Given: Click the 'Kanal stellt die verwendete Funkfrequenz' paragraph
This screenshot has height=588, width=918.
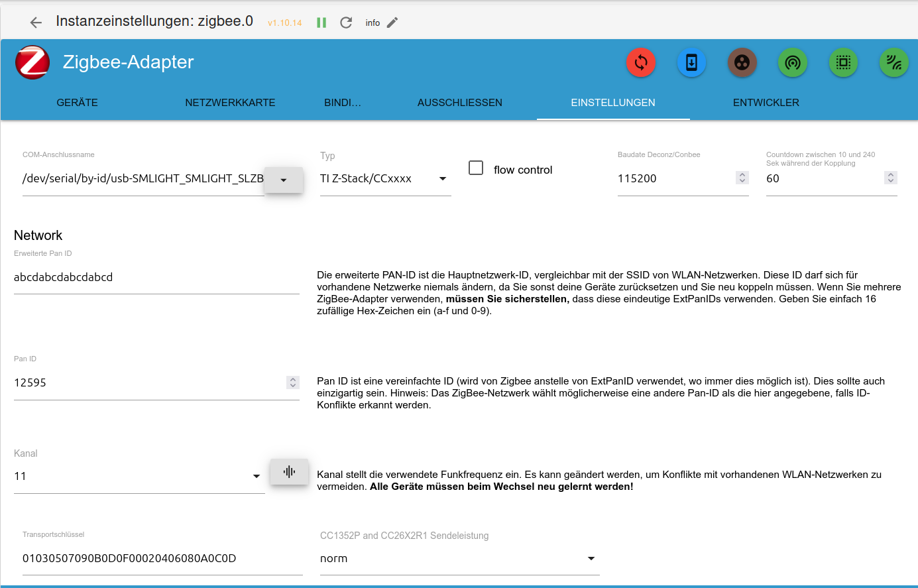Looking at the screenshot, I should point(599,481).
